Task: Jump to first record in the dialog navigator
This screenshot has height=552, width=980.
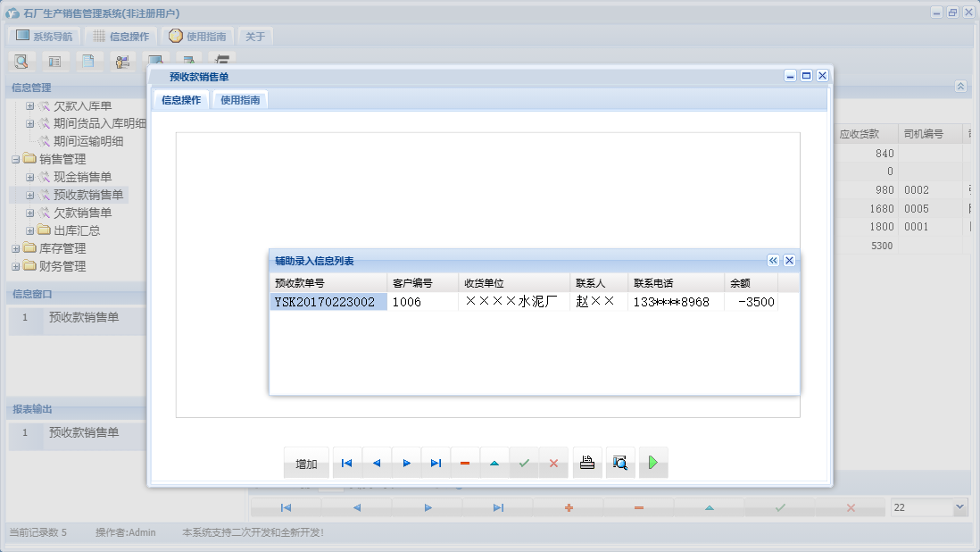Action: point(347,463)
